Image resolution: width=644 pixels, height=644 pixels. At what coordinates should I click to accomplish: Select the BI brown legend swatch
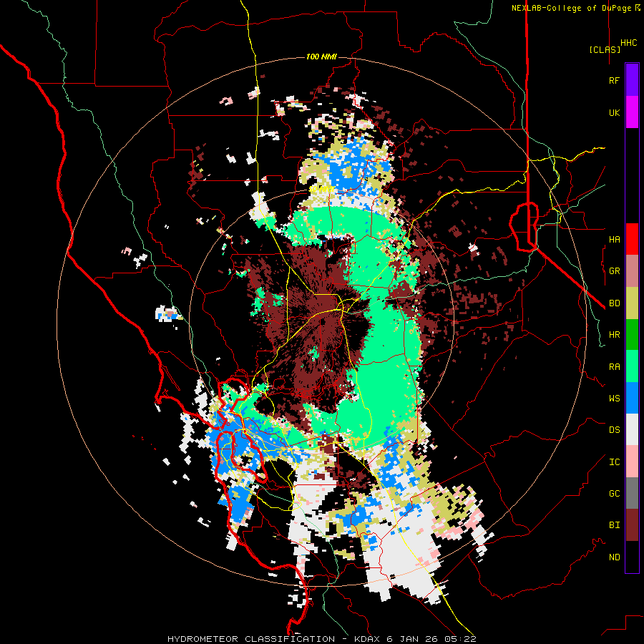pyautogui.click(x=632, y=525)
